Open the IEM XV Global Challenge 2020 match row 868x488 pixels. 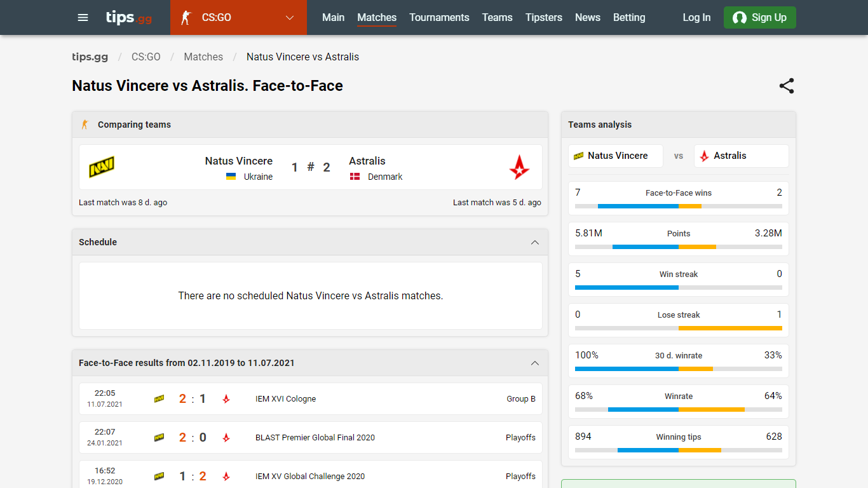click(311, 476)
